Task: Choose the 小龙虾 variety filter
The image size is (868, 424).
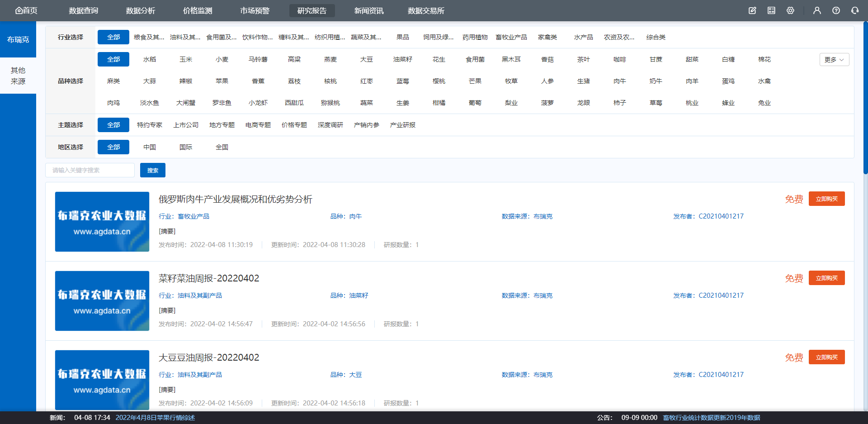Action: (x=258, y=103)
